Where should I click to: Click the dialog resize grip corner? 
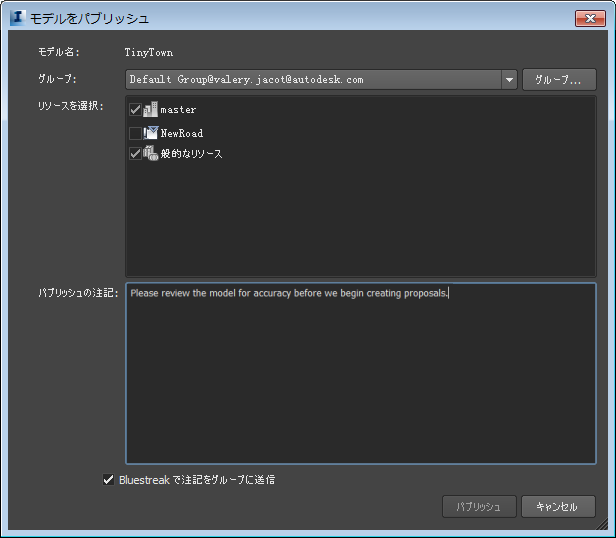603,524
